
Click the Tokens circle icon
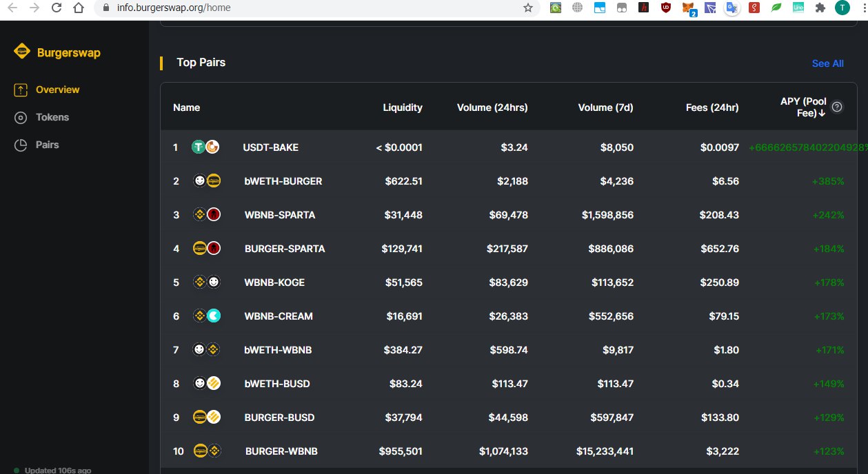click(x=21, y=117)
